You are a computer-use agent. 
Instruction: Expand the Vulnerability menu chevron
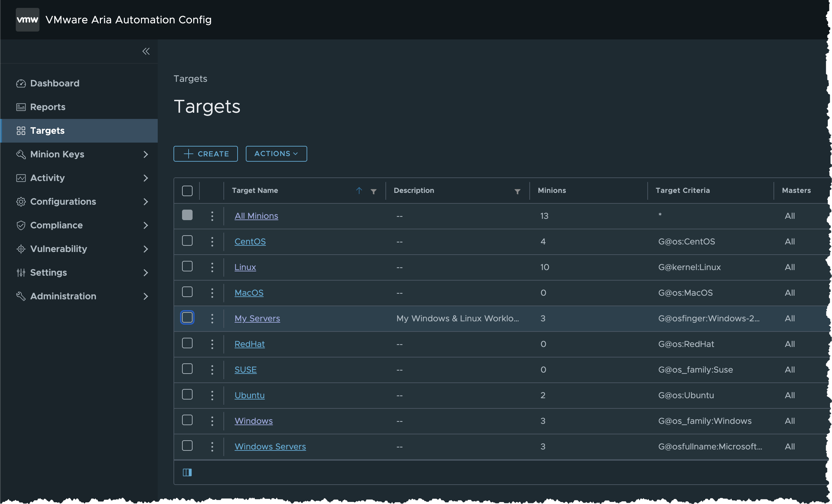click(146, 249)
